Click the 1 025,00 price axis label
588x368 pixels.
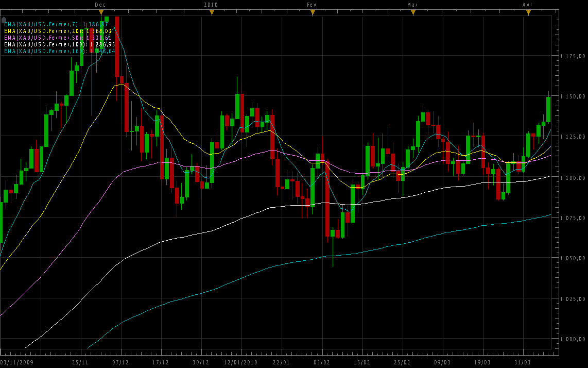[573, 299]
